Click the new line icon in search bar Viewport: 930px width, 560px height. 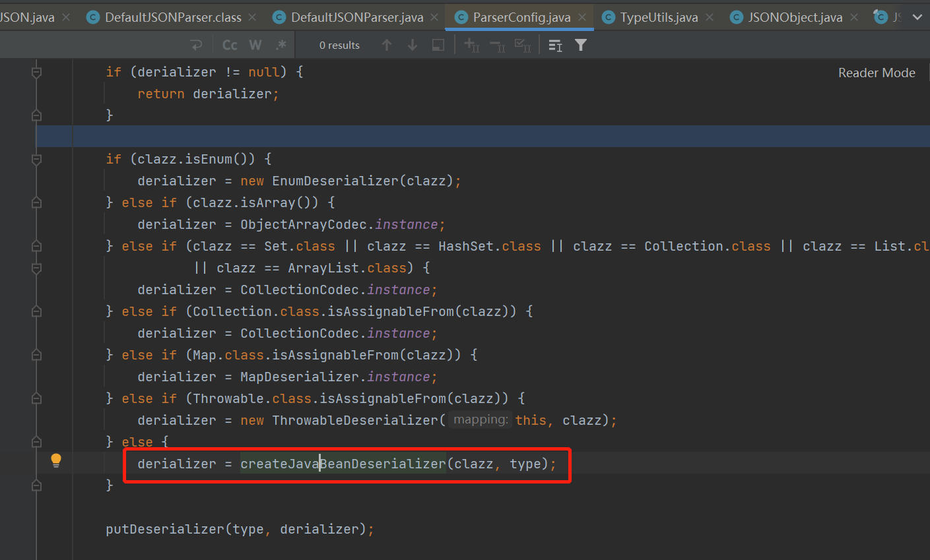click(x=196, y=45)
